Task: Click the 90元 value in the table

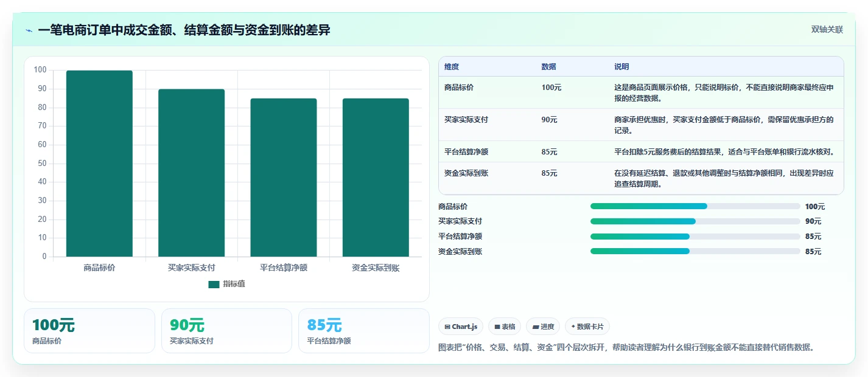Action: 549,120
